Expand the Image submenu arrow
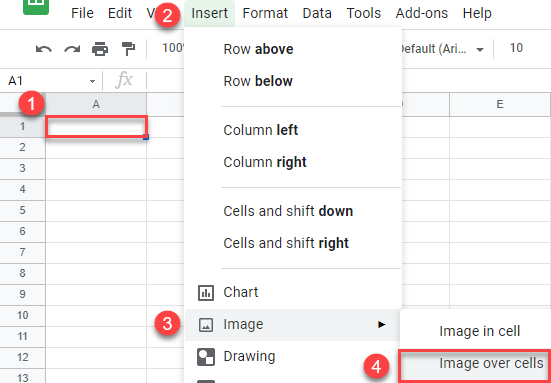551x383 pixels. [382, 324]
